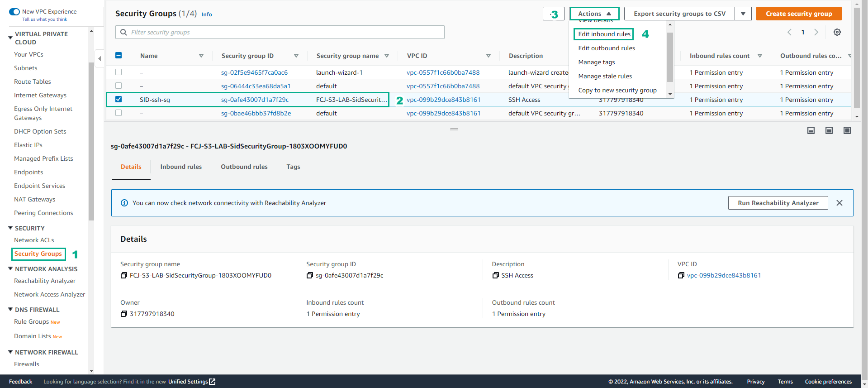The height and width of the screenshot is (388, 868).
Task: Choose Edit inbound rules
Action: click(604, 34)
